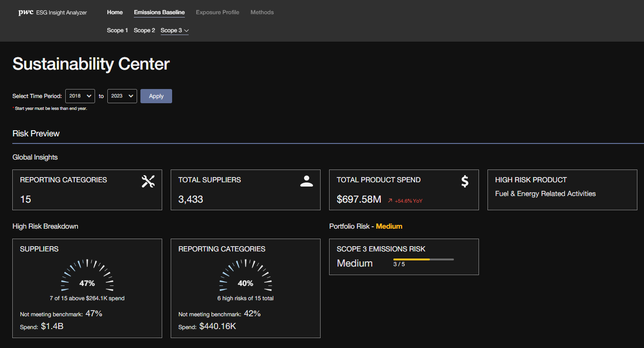The width and height of the screenshot is (644, 348).
Task: Click the Reporting Categories 40% gauge dial
Action: (245, 277)
